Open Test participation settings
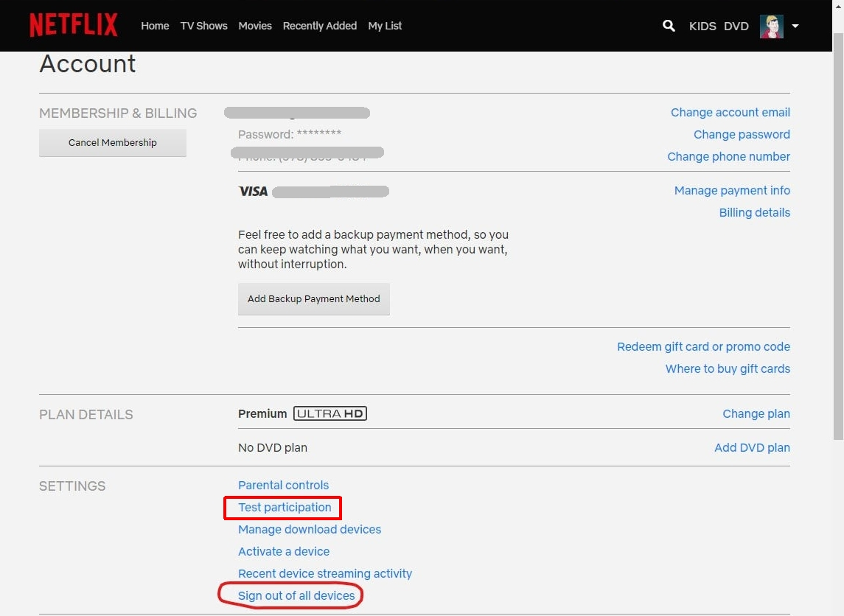Image resolution: width=844 pixels, height=616 pixels. [x=285, y=508]
